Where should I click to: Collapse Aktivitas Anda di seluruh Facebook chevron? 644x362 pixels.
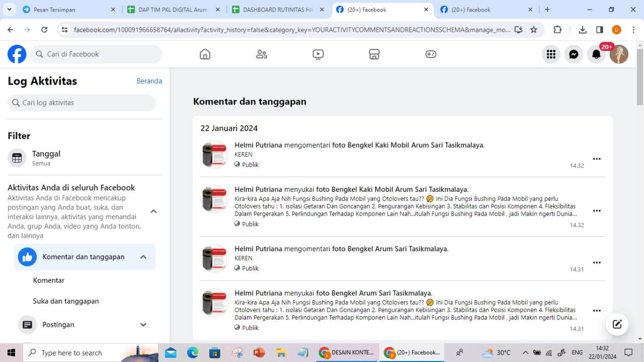tap(154, 211)
